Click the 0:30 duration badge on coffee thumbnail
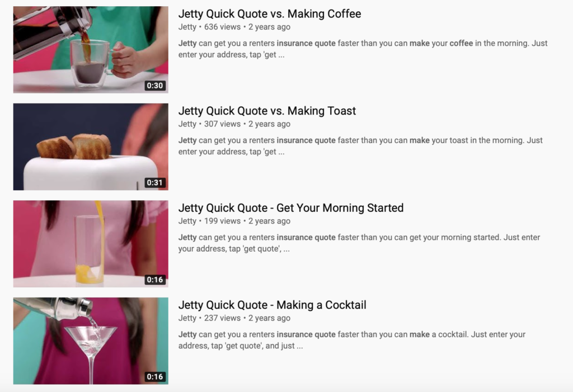 155,86
